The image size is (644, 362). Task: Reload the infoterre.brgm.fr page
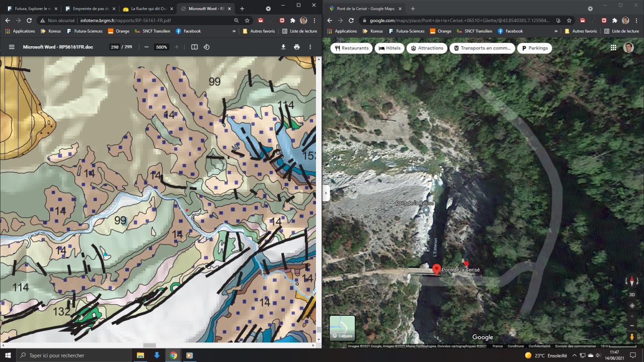pos(29,21)
